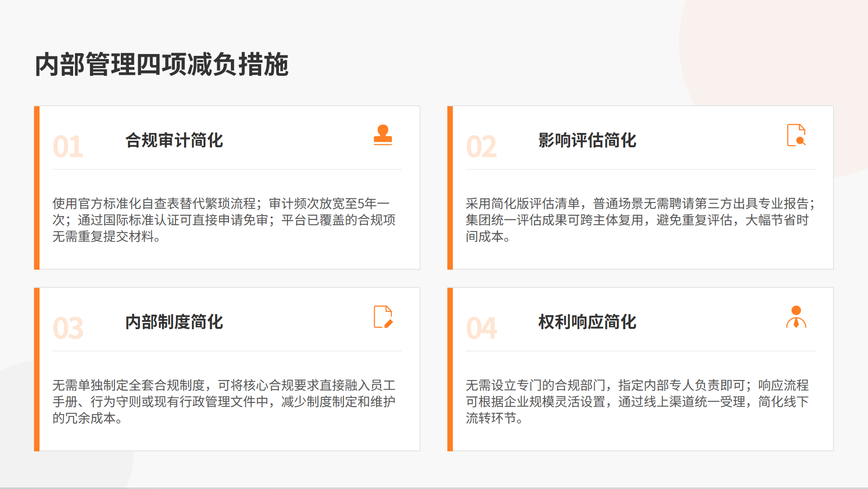This screenshot has height=489, width=868.
Task: Click the number 01 on the first card
Action: click(68, 147)
